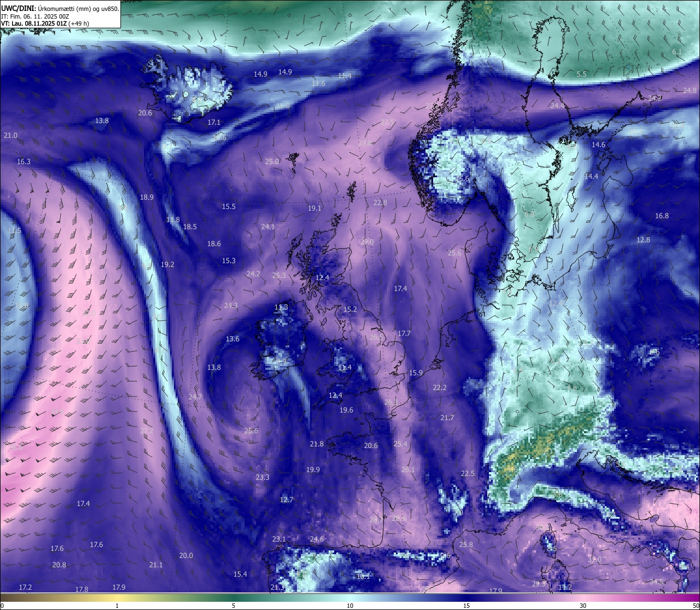The image size is (700, 610).
Task: Click the 5.5 value in the north
Action: [581, 74]
